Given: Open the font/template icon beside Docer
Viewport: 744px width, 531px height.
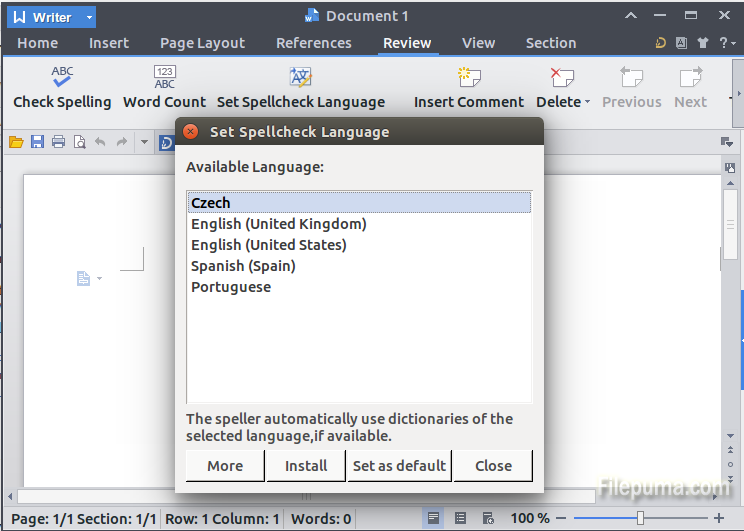Looking at the screenshot, I should [681, 43].
